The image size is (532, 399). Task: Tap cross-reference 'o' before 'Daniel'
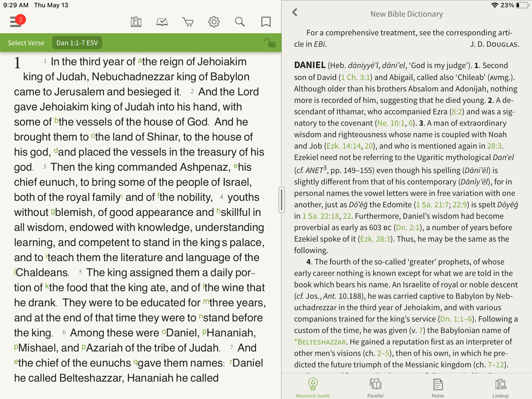point(164,331)
